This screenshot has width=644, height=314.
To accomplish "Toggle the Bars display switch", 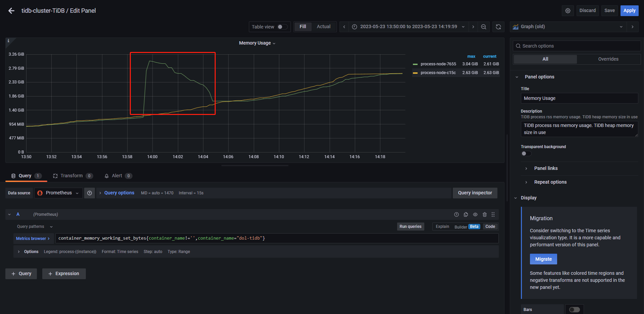I will point(574,310).
